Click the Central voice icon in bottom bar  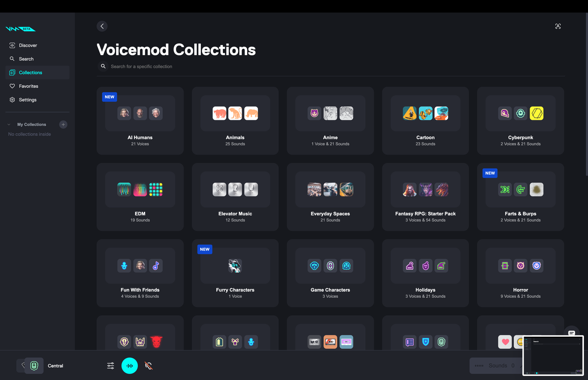tap(34, 366)
